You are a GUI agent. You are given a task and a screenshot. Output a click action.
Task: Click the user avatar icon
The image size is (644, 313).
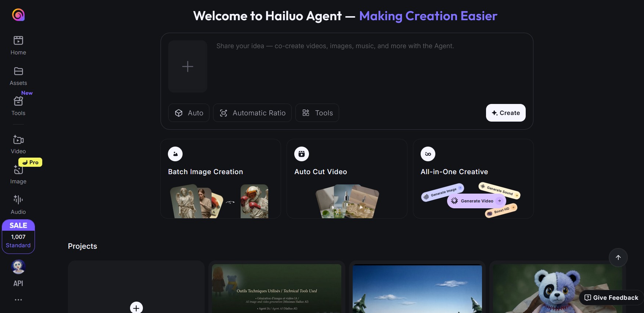(18, 267)
